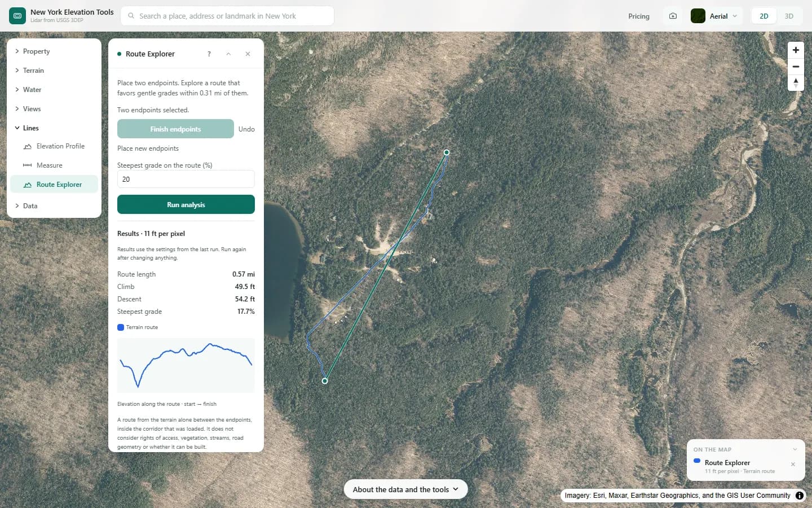The height and width of the screenshot is (508, 812).
Task: Expand the Views section
Action: click(x=54, y=109)
